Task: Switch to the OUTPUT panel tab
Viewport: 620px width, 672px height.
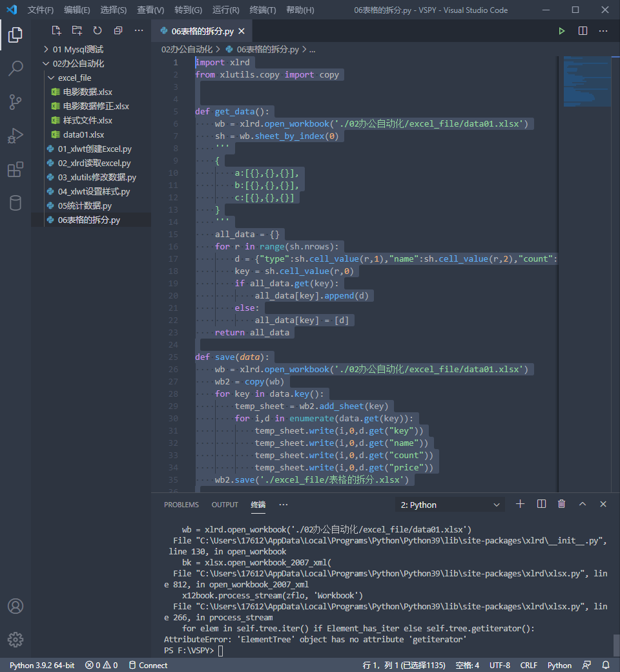Action: pyautogui.click(x=225, y=505)
